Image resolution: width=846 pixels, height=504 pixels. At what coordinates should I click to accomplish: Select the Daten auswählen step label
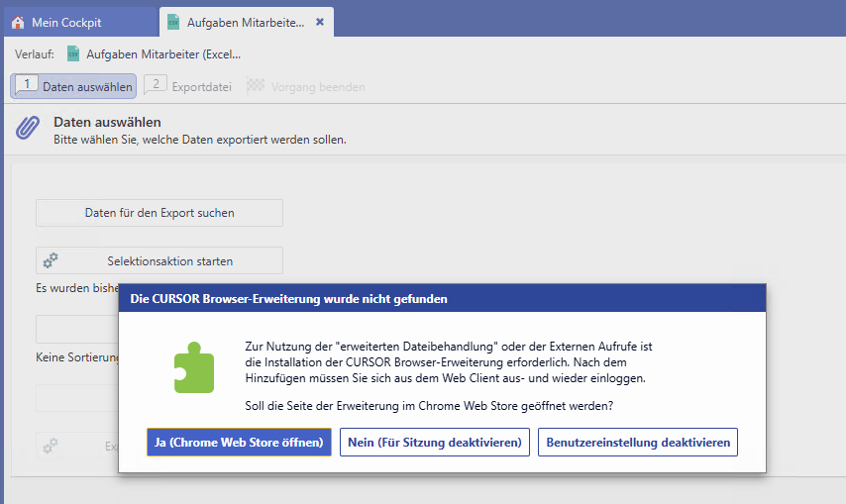tap(87, 87)
